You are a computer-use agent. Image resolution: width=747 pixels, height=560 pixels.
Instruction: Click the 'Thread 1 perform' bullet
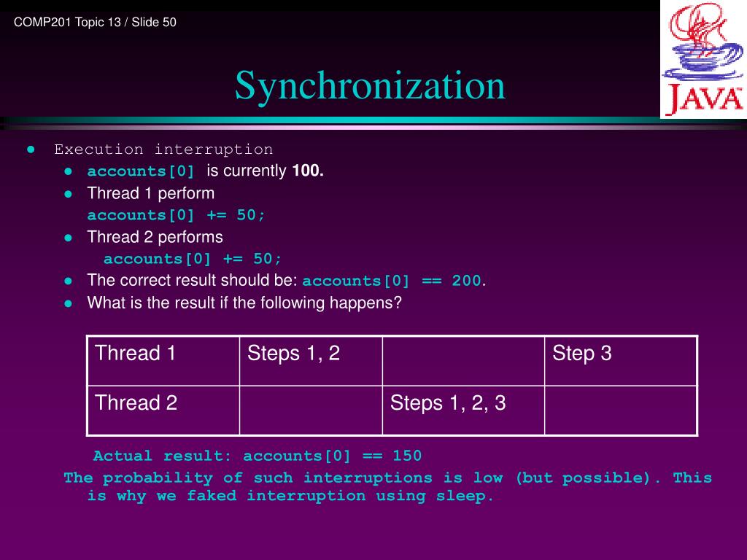tap(150, 193)
